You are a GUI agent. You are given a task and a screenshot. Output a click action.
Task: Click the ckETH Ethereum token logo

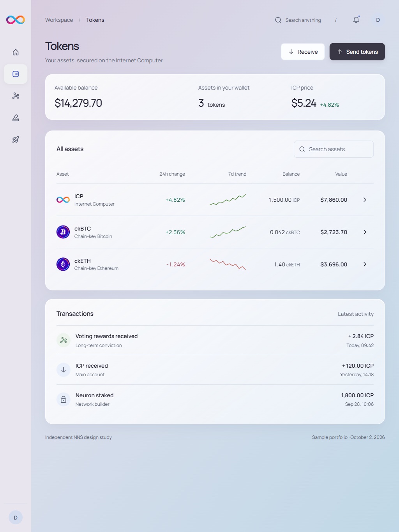[63, 264]
